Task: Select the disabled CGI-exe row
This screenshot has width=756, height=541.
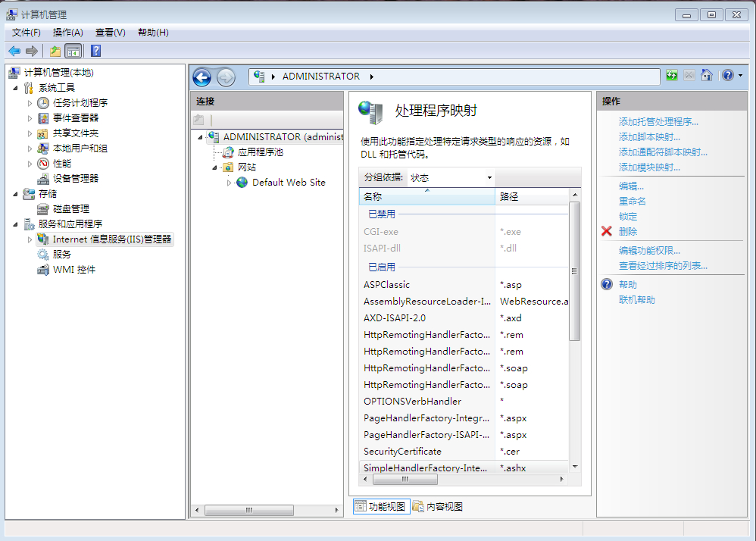Action: tap(464, 232)
